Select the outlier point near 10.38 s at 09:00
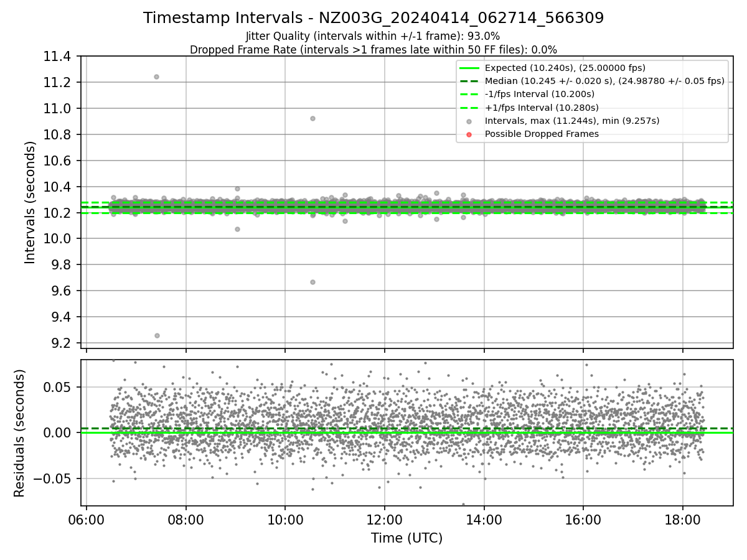Image resolution: width=747 pixels, height=560 pixels. (237, 189)
